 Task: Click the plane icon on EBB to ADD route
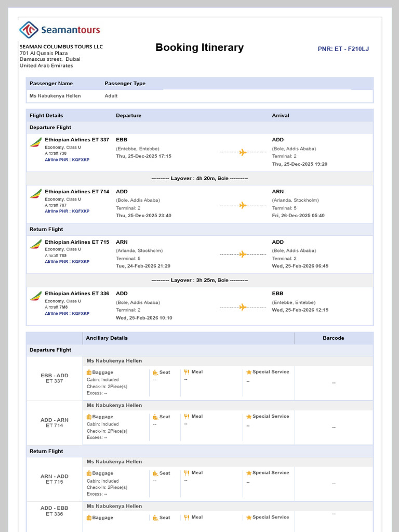243,152
